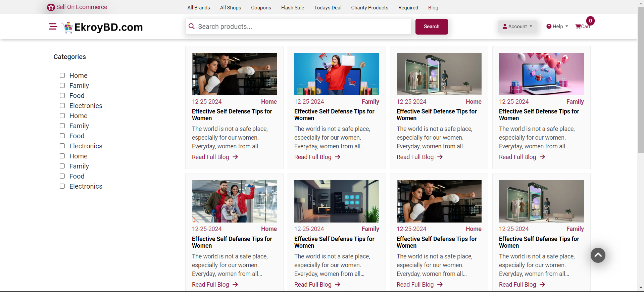The height and width of the screenshot is (292, 644).
Task: Tick the first Electronics category checkbox
Action: pos(62,106)
